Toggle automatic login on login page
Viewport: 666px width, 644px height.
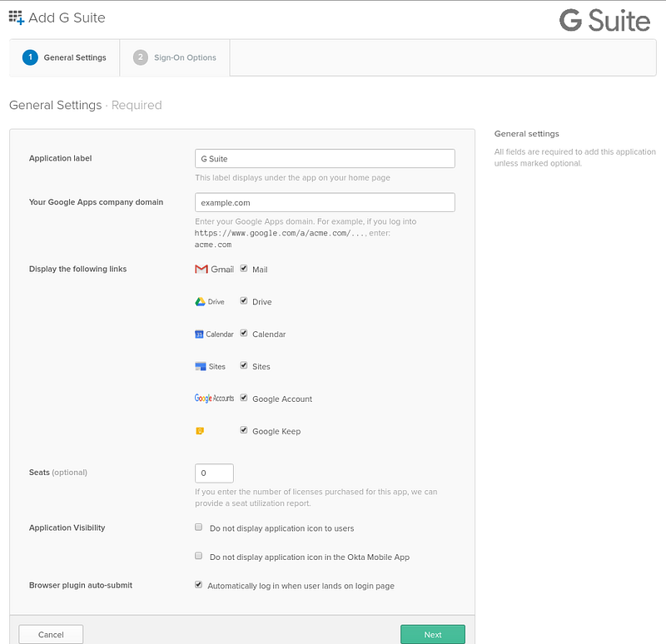click(198, 585)
